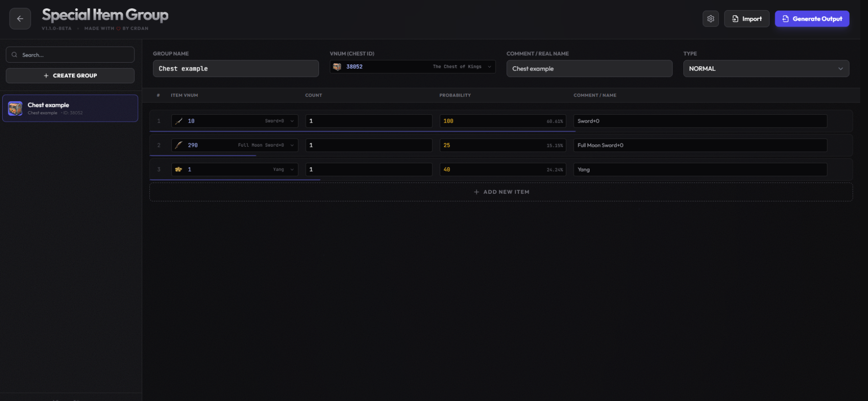The image size is (868, 401).
Task: Open the VNUM chest ID dropdown chevron
Action: [x=490, y=67]
